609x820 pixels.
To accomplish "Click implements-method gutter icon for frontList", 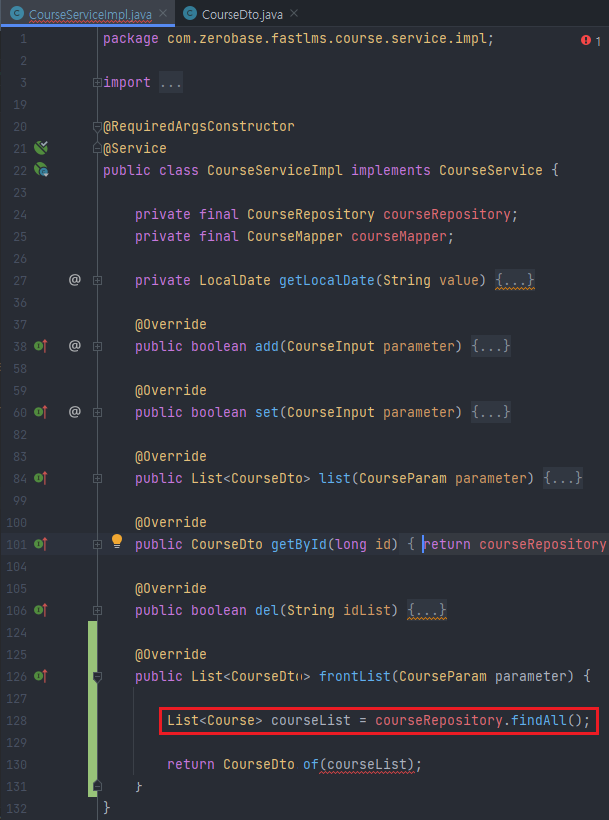I will coord(41,676).
